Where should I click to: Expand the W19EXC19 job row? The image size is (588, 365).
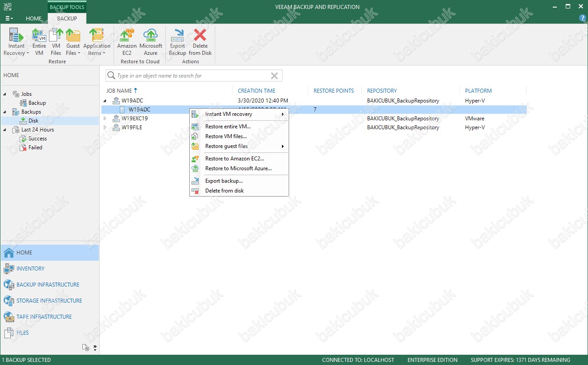106,119
